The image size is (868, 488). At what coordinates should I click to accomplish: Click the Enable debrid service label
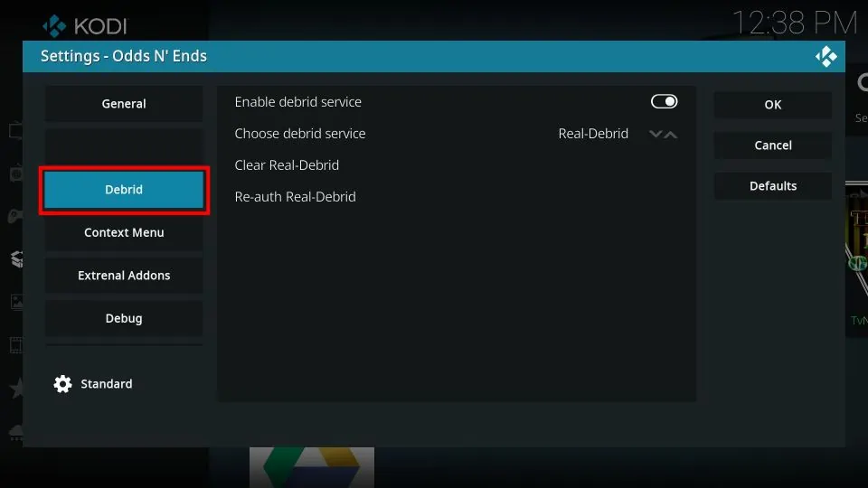(x=297, y=102)
